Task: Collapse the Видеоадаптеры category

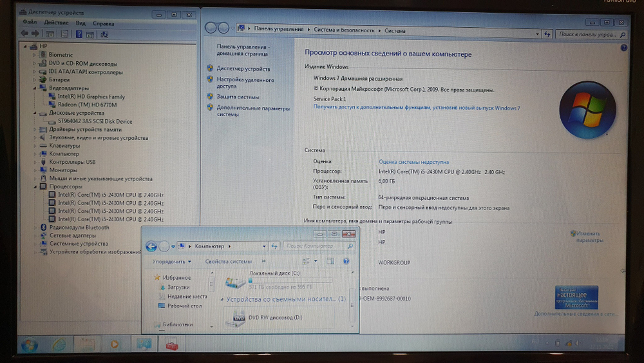Action: (35, 88)
